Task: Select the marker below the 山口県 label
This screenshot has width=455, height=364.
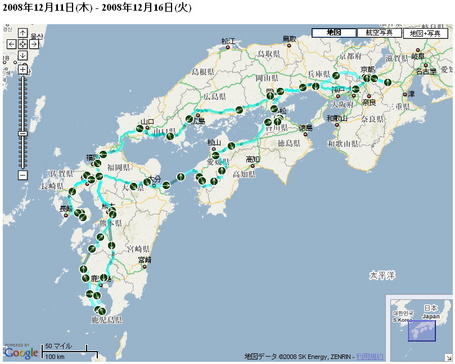Action: tap(170, 136)
